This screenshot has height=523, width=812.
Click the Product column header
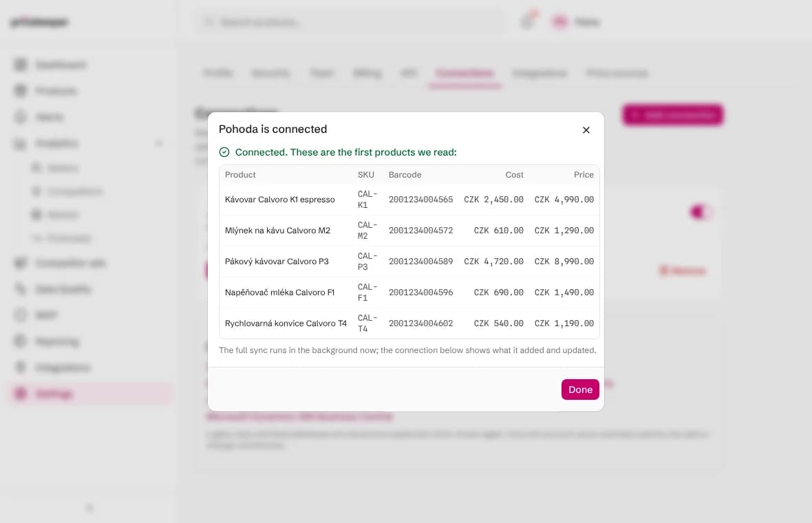point(240,175)
